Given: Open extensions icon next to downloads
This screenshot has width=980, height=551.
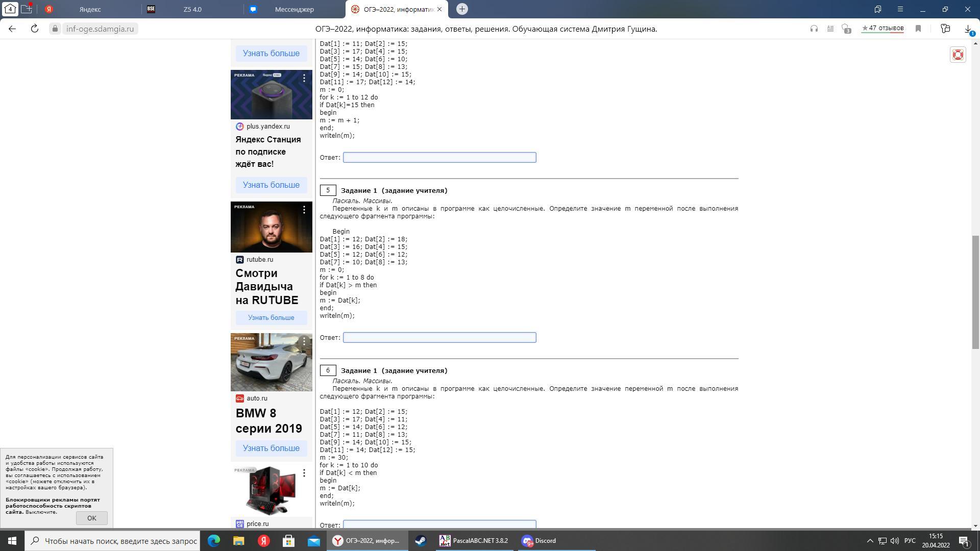Looking at the screenshot, I should click(x=945, y=29).
